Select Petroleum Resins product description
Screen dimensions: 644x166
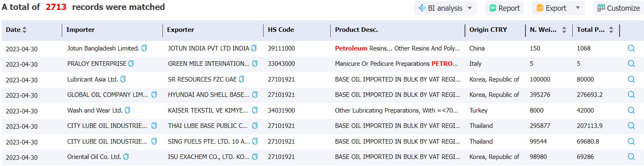[x=397, y=48]
